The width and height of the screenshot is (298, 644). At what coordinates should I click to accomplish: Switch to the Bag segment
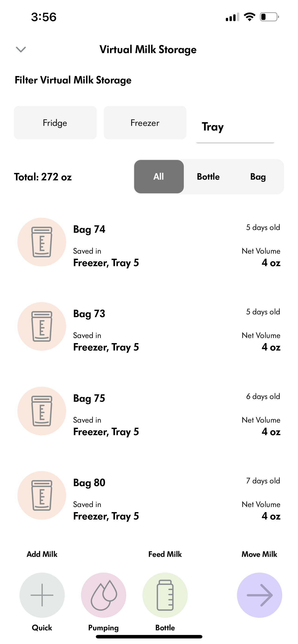258,177
